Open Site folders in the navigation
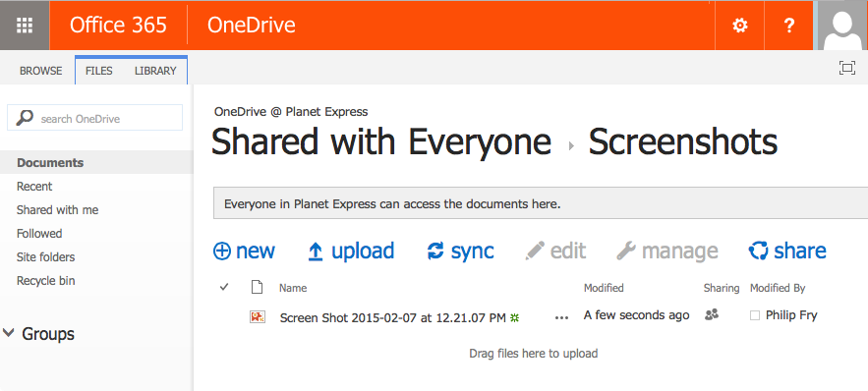Screen dimensions: 868x391 pos(45,257)
